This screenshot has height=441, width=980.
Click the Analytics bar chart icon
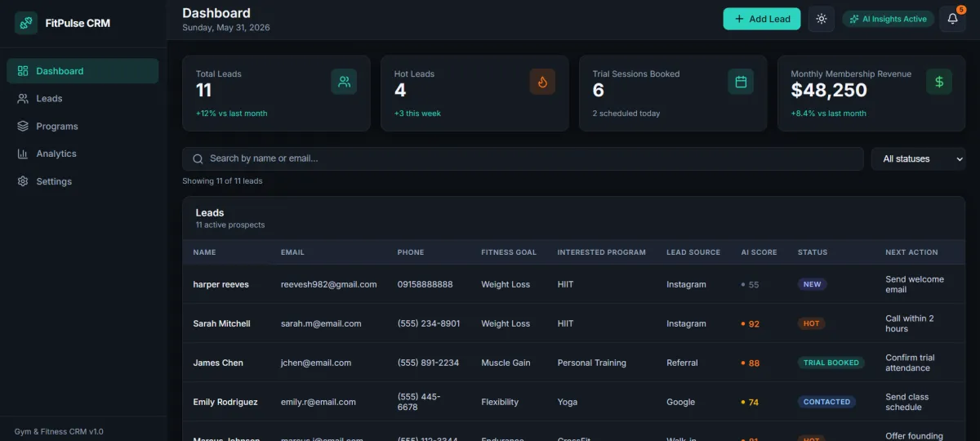(23, 154)
